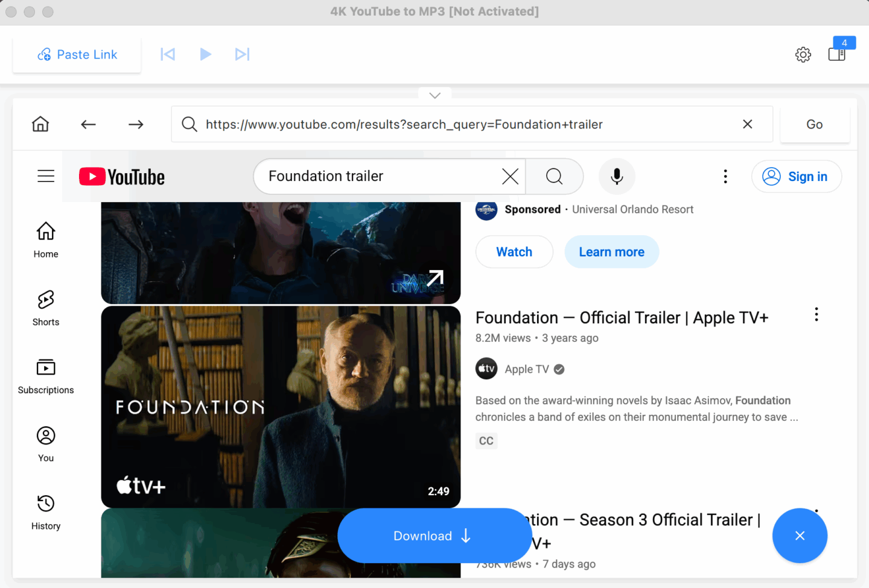This screenshot has height=588, width=869.
Task: Open the app settings gear
Action: pos(803,54)
